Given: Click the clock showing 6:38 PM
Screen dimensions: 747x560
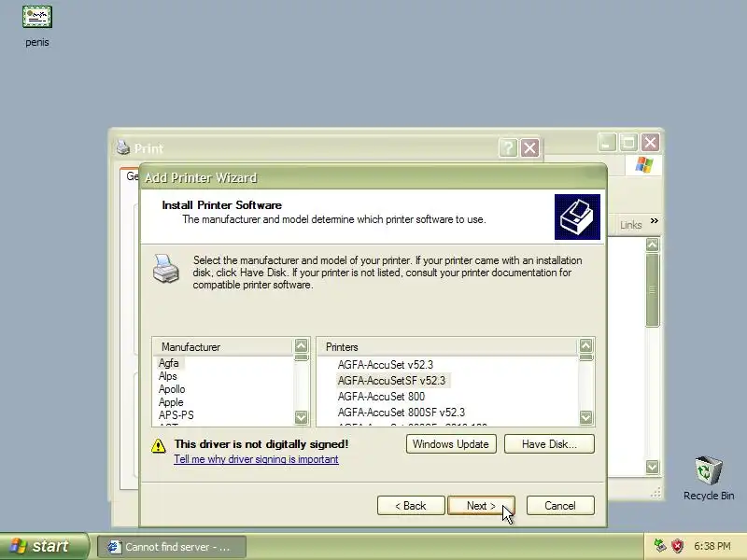Looking at the screenshot, I should (x=712, y=546).
